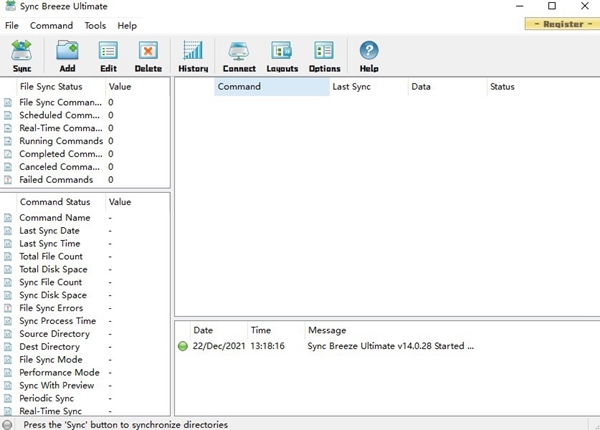Open the Options dialog icon
600x430 pixels.
point(324,50)
